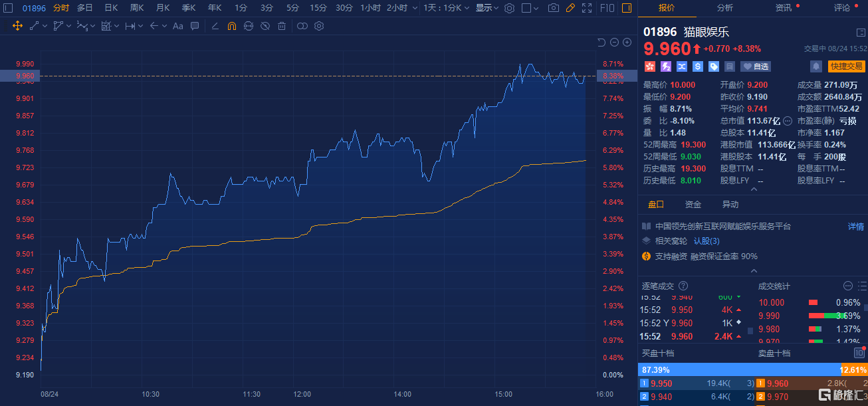Click the 快捷交易 quick trade button
Image resolution: width=868 pixels, height=406 pixels.
tap(845, 66)
